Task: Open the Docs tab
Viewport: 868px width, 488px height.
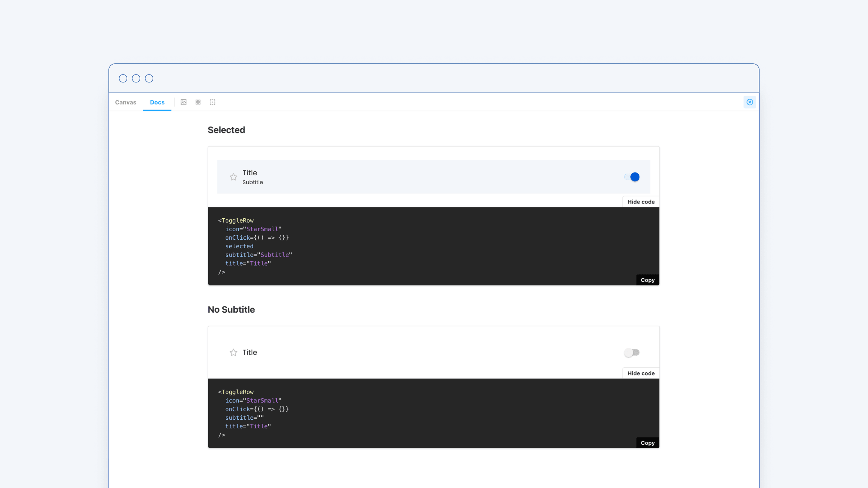Action: point(157,102)
